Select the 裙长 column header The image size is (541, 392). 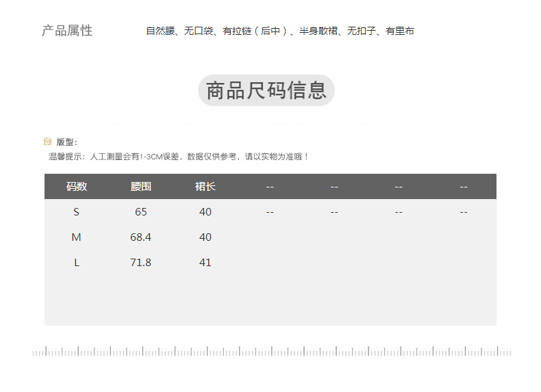[205, 186]
